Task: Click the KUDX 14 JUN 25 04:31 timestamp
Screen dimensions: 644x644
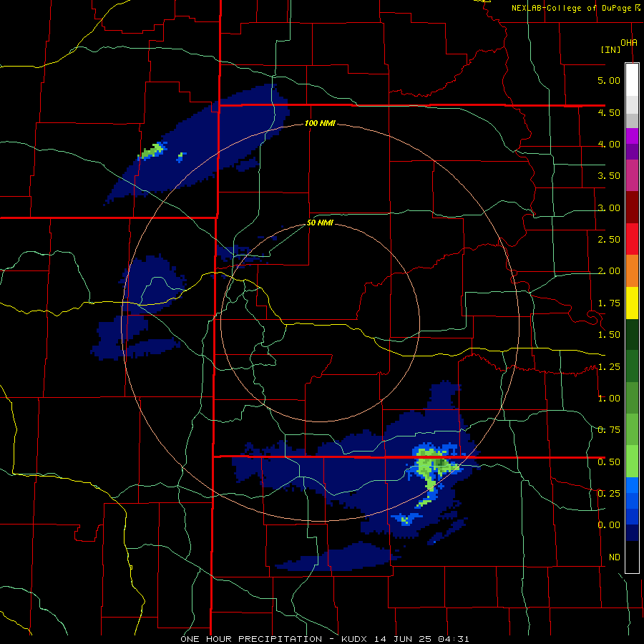Action: pyautogui.click(x=405, y=639)
